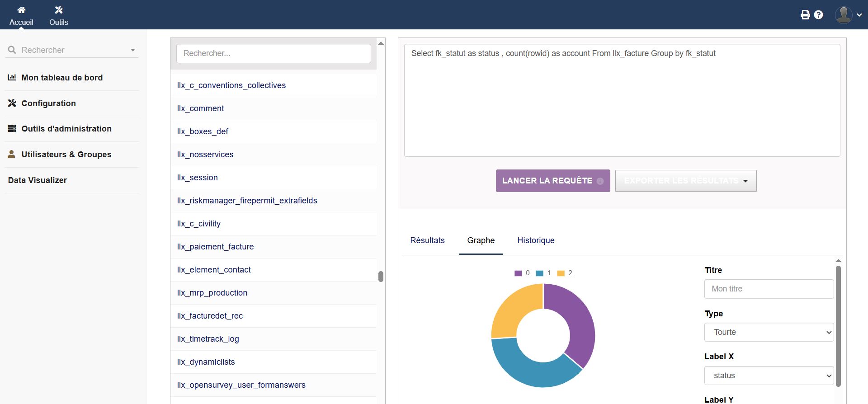Open the Outils tools icon
Viewport: 868px width, 404px height.
click(58, 10)
